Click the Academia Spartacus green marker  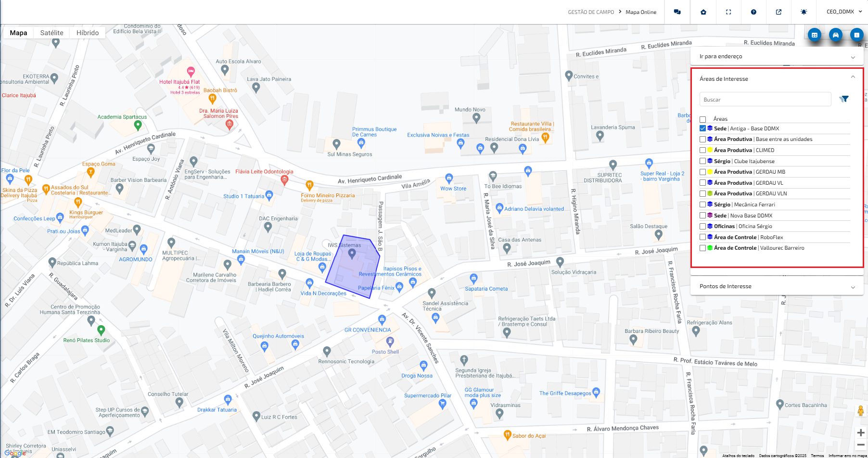coord(138,126)
